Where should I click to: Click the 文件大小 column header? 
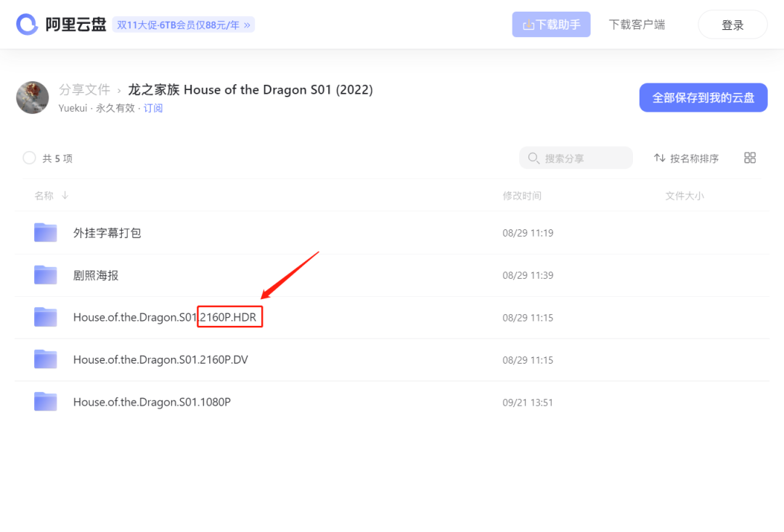pyautogui.click(x=685, y=196)
